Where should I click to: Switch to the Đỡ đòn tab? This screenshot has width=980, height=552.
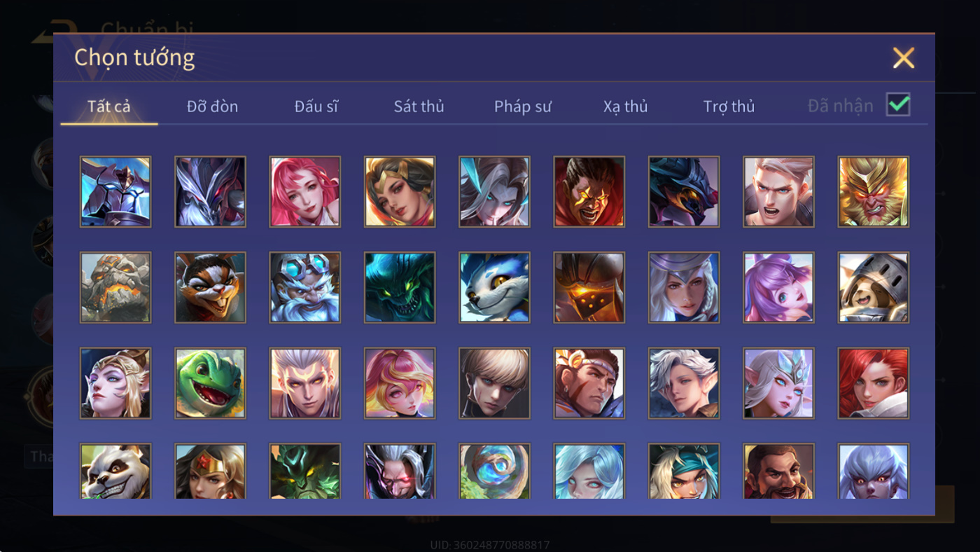pyautogui.click(x=212, y=106)
